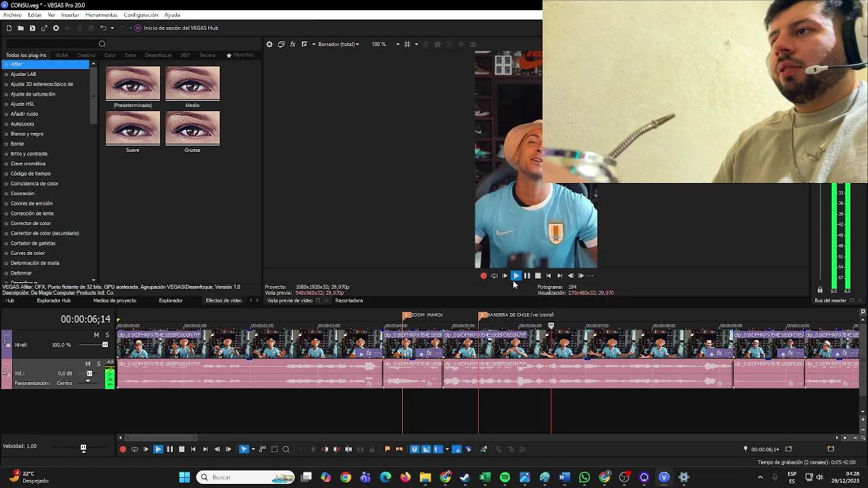Switch to Medios de proyecto tab

click(x=115, y=300)
